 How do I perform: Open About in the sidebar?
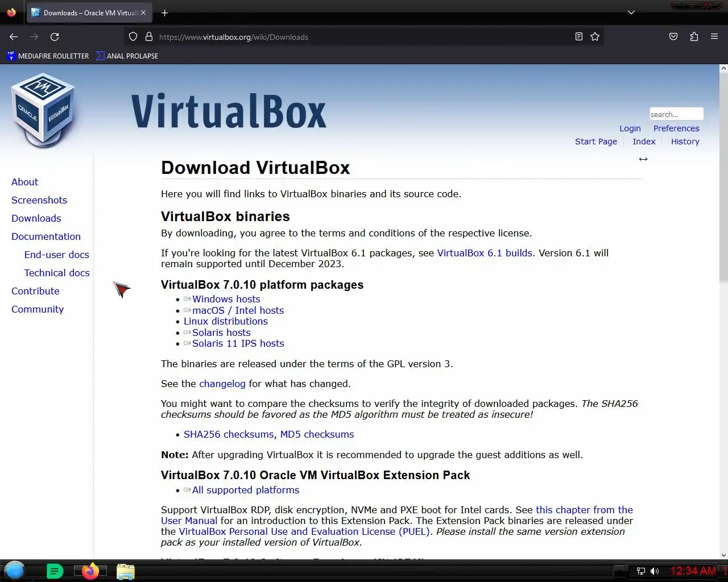coord(25,182)
